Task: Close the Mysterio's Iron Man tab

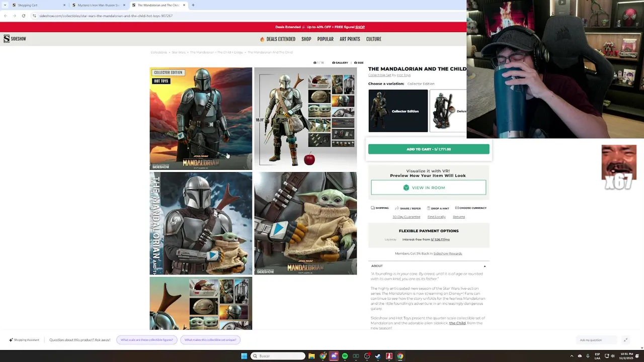Action: 124,5
